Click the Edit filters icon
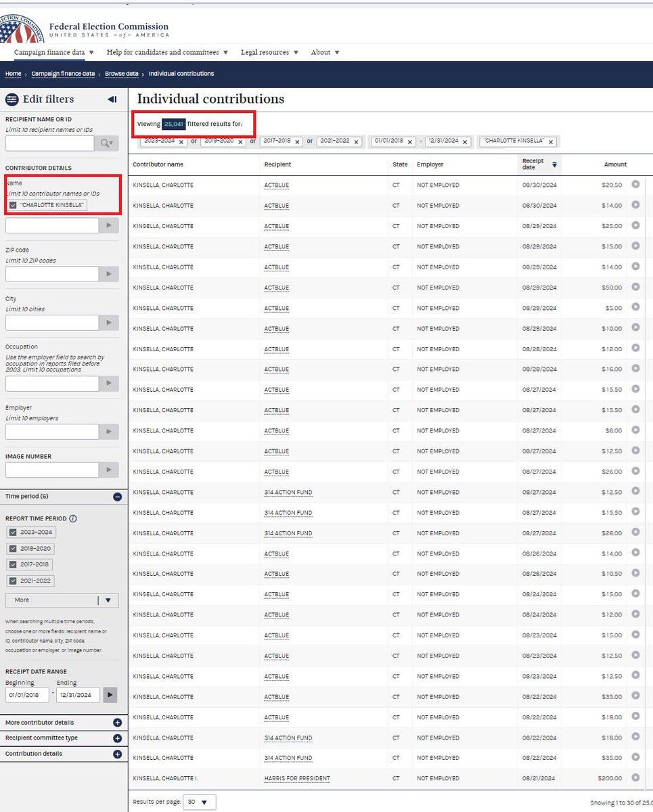This screenshot has height=812, width=653. (12, 99)
